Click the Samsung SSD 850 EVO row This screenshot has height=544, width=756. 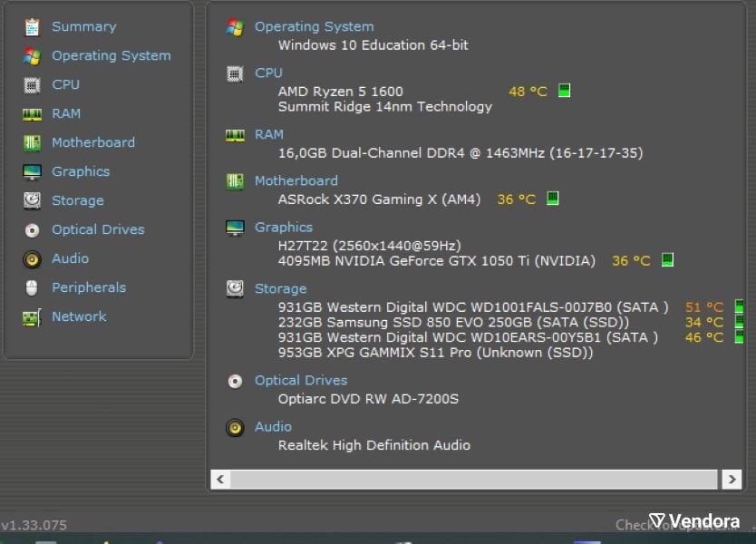[x=454, y=322]
